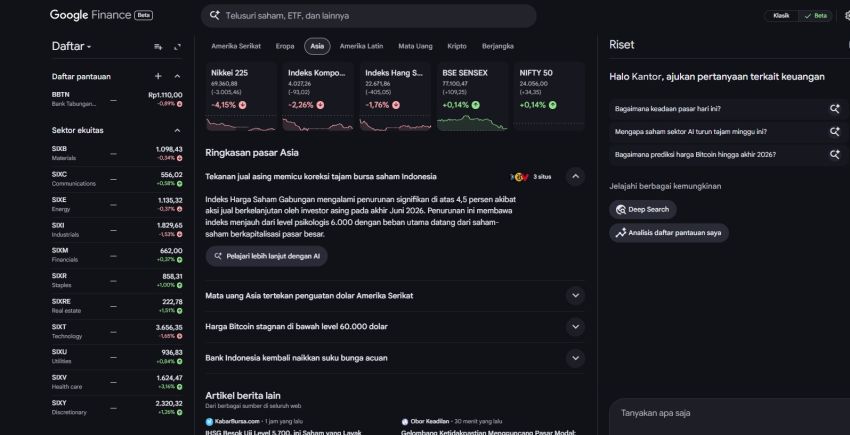
Task: Click AI icon next to prediksi Bitcoin question
Action: coord(834,155)
